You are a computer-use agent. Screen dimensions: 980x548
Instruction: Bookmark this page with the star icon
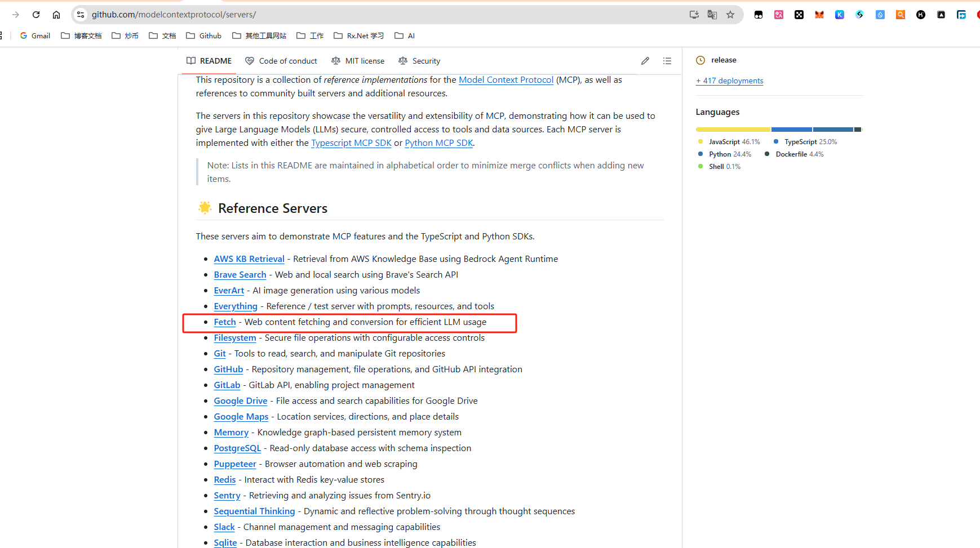[x=730, y=15]
